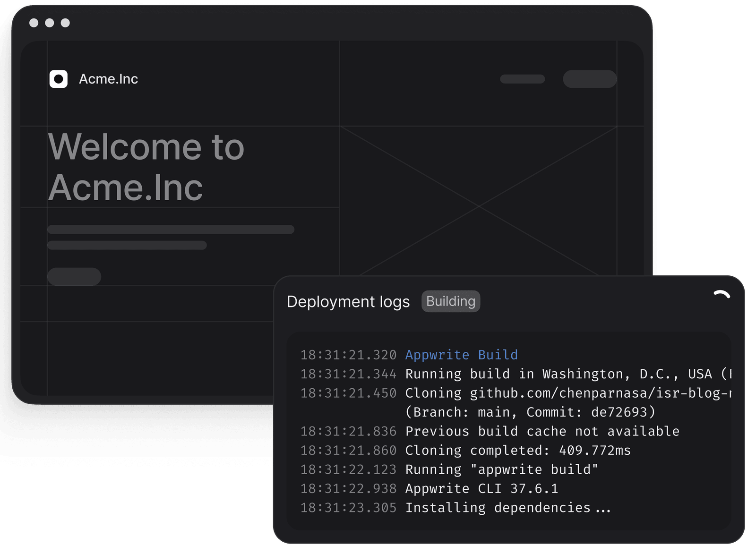
Task: Click the longer placeholder text bar under headline
Action: 171,230
